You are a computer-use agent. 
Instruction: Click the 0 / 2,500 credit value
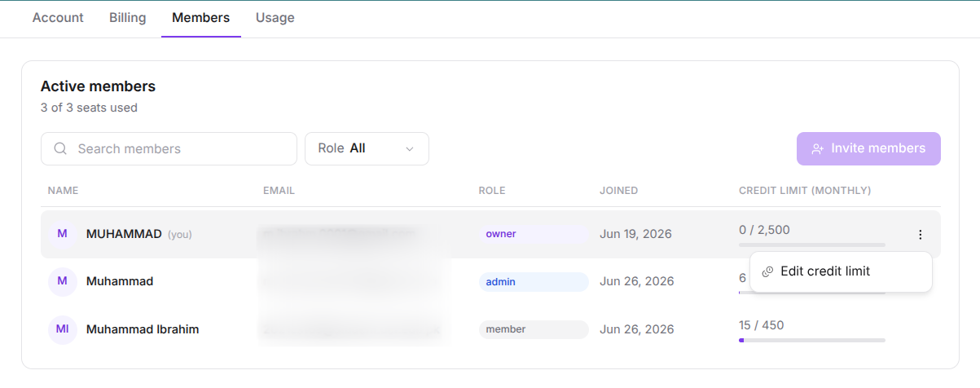(764, 230)
